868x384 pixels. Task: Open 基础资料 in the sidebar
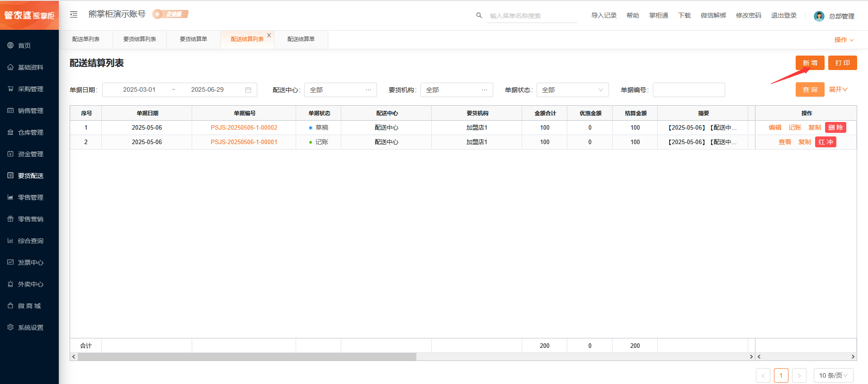tap(29, 67)
